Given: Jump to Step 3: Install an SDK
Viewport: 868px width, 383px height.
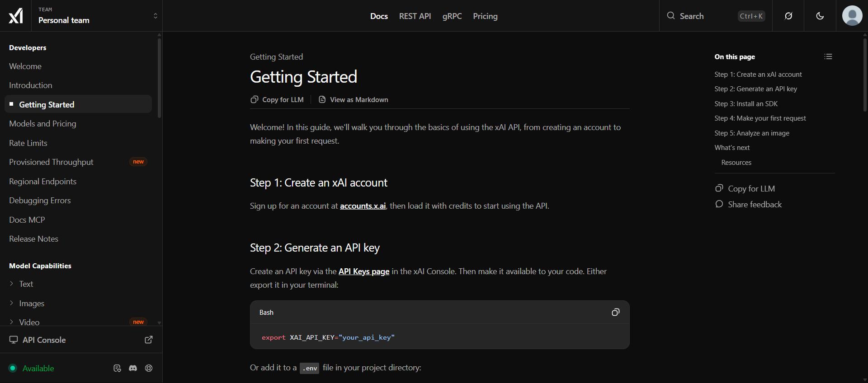Looking at the screenshot, I should click(x=746, y=104).
